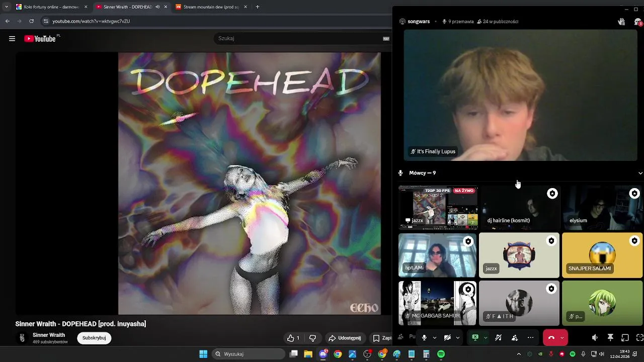This screenshot has height=362, width=644.
Task: Like the DOPEHEAD video
Action: coord(293,338)
